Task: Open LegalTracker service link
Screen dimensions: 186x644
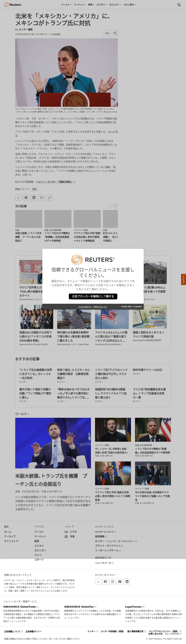Action: click(x=135, y=607)
